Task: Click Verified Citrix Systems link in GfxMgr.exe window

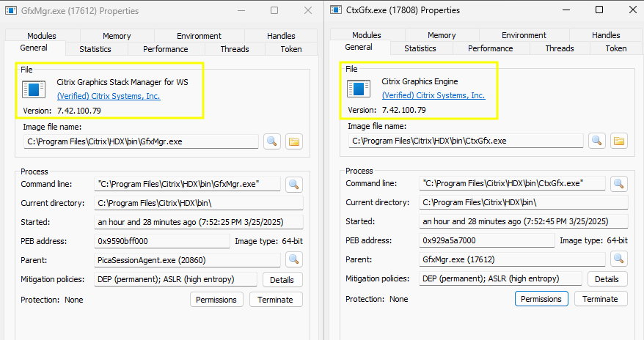Action: [109, 96]
